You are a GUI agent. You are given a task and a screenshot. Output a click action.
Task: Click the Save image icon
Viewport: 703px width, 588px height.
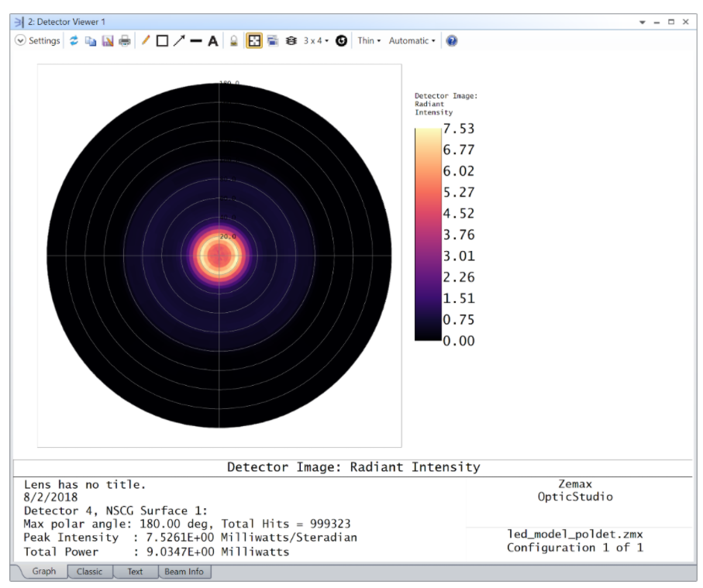coord(108,41)
